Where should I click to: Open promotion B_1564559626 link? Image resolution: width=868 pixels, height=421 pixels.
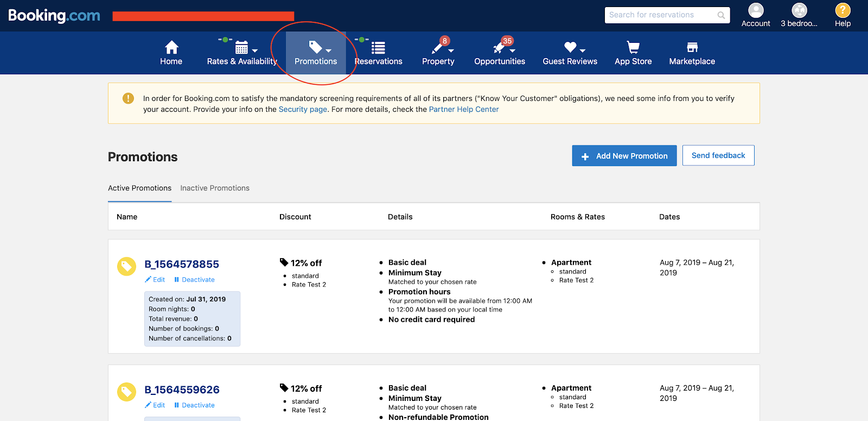point(182,390)
